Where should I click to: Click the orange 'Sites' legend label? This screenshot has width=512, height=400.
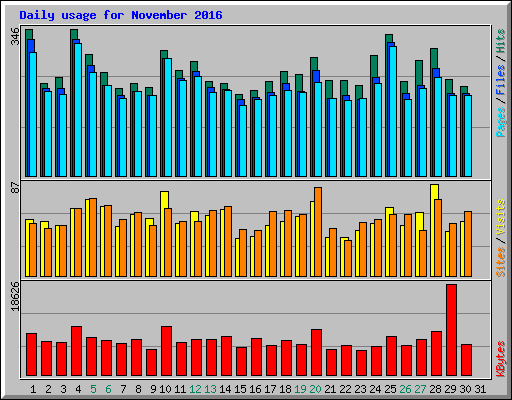(501, 262)
